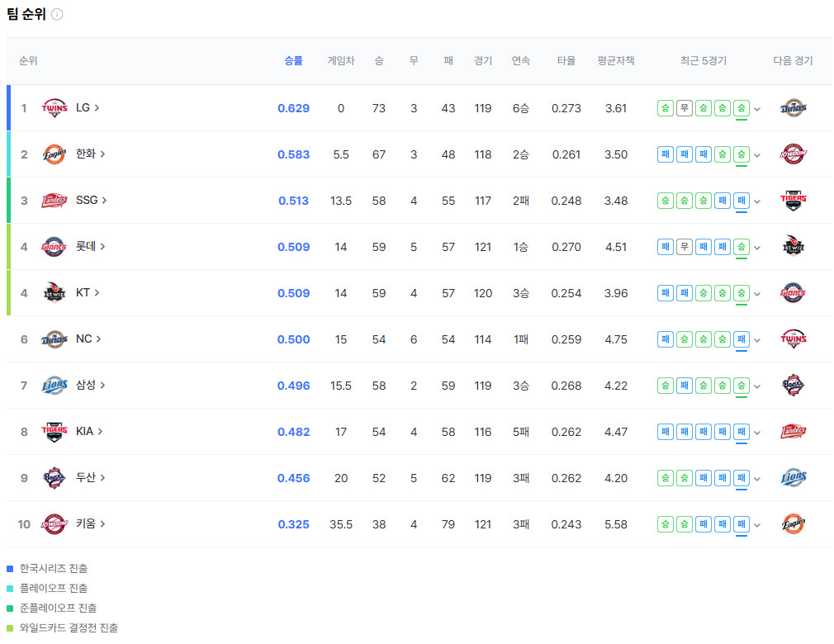The width and height of the screenshot is (834, 644).
Task: Sort by 평균자책 column header
Action: [x=616, y=61]
